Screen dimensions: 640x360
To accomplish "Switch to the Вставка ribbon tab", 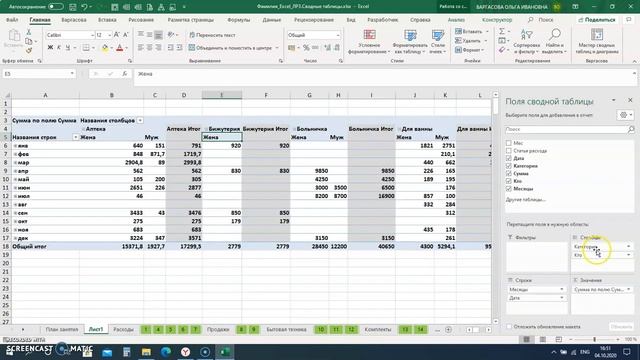I will click(x=107, y=20).
